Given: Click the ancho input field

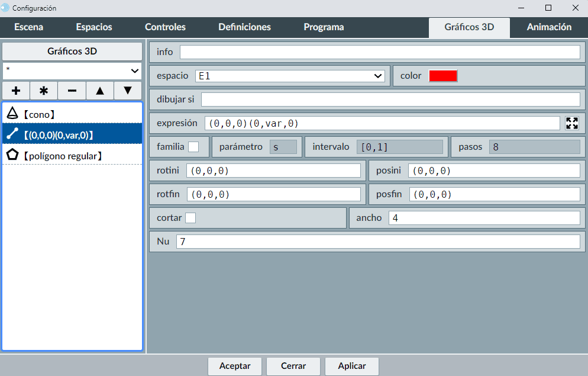Looking at the screenshot, I should 484,218.
